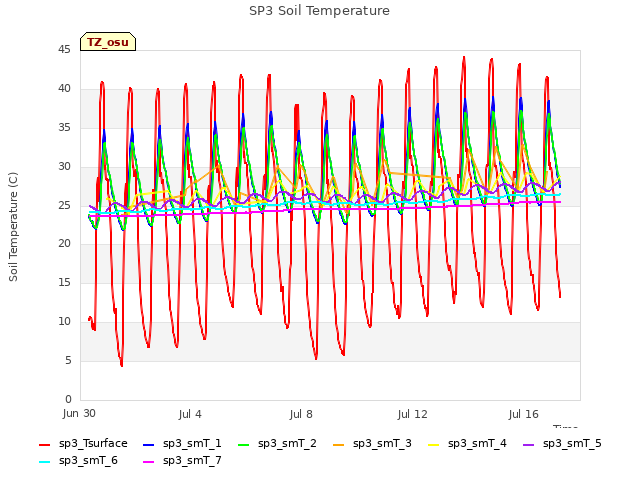Click the yellow sp3_smT_4 color swatch
This screenshot has height=480, width=640.
pos(434,444)
